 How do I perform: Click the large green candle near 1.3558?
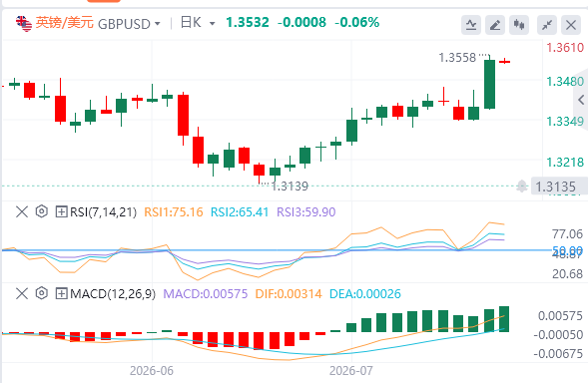coord(489,84)
